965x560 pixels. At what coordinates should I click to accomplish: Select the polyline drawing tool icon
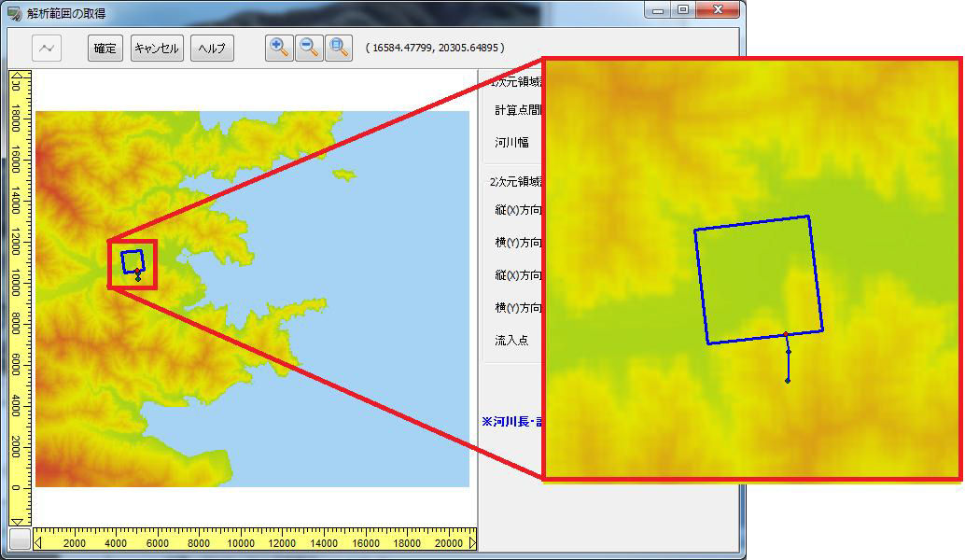[46, 48]
